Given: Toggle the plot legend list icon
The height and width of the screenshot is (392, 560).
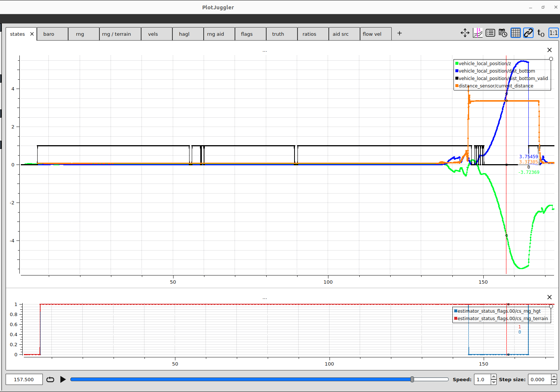Looking at the screenshot, I should click(x=490, y=33).
